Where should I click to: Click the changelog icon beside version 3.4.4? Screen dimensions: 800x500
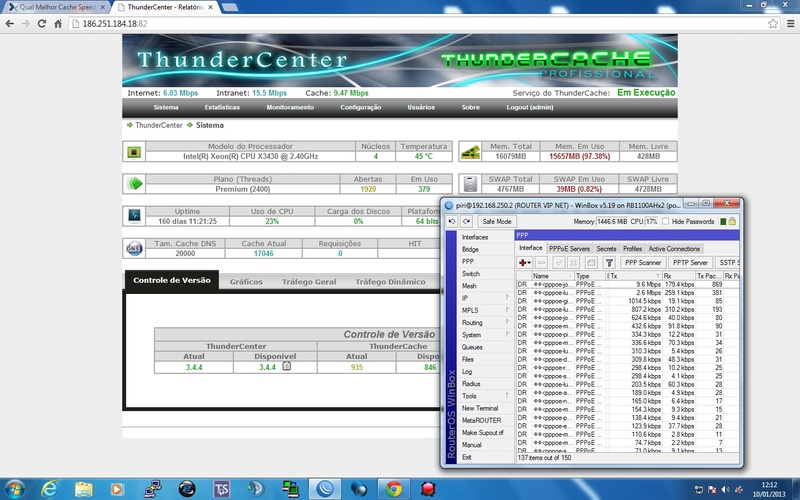coord(287,366)
